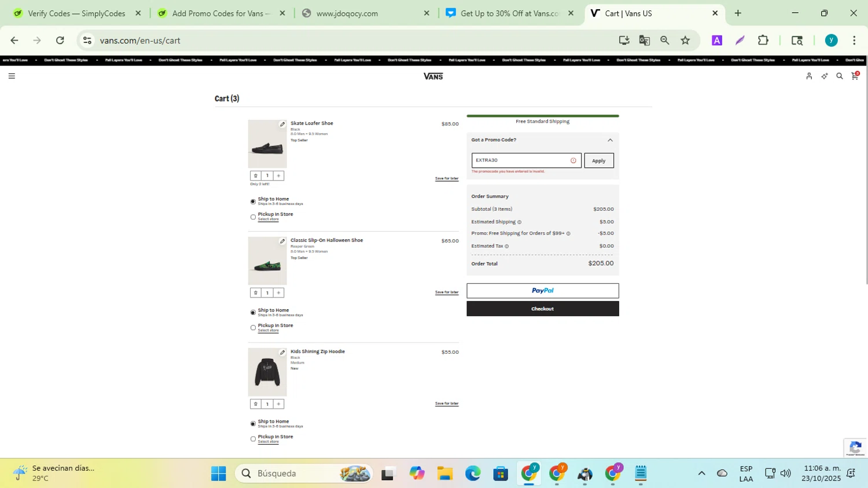Image resolution: width=868 pixels, height=488 pixels.
Task: Switch to the Verify Codes — SimplyCodes tab
Action: (x=76, y=13)
